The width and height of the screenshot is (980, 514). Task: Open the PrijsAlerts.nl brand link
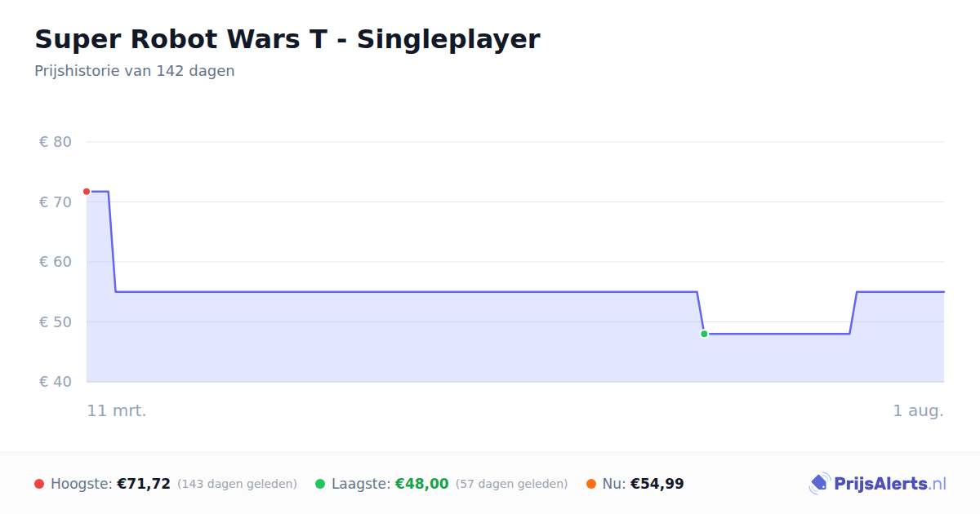(878, 484)
